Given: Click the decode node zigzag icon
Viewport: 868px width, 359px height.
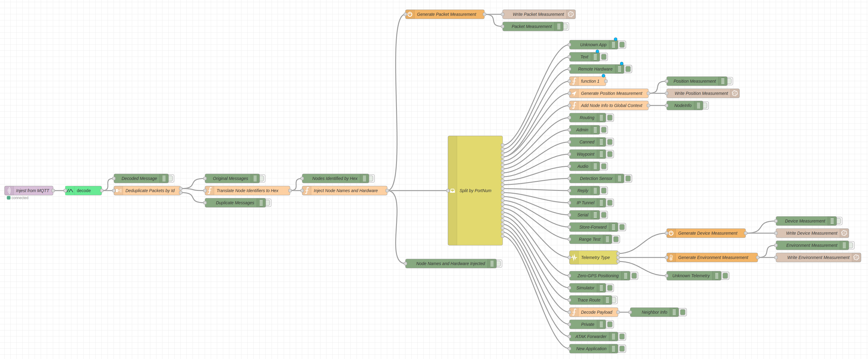Looking at the screenshot, I should 70,191.
